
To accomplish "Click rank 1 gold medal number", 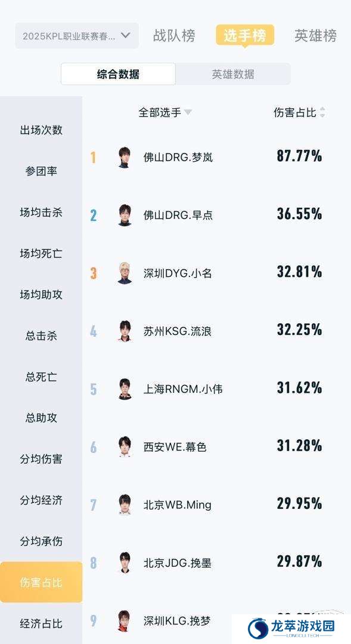I will coord(94,157).
